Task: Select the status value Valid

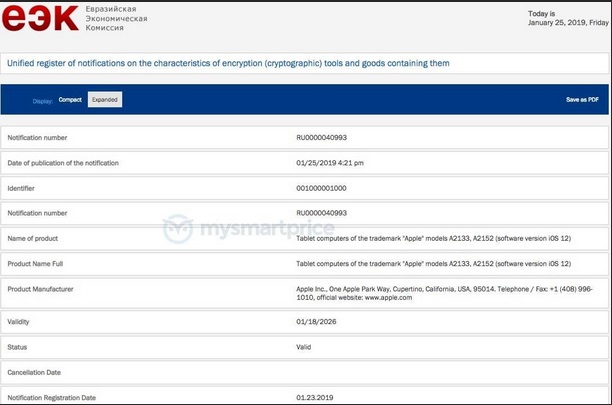Action: coord(304,347)
